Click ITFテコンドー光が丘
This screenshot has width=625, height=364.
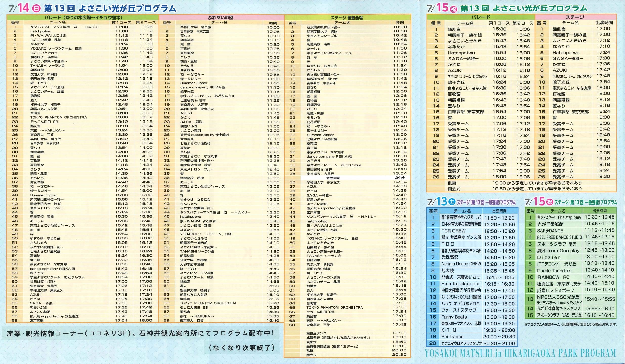pos(557,264)
